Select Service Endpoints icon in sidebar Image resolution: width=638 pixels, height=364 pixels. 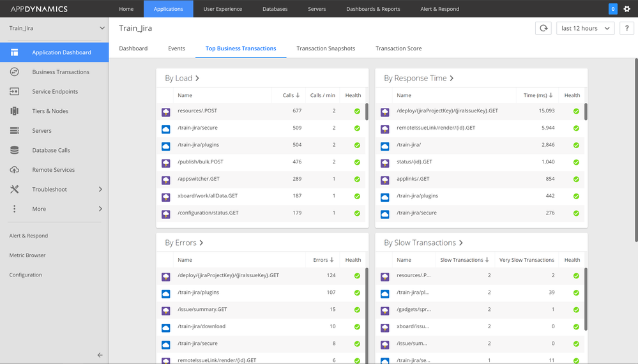pos(14,91)
